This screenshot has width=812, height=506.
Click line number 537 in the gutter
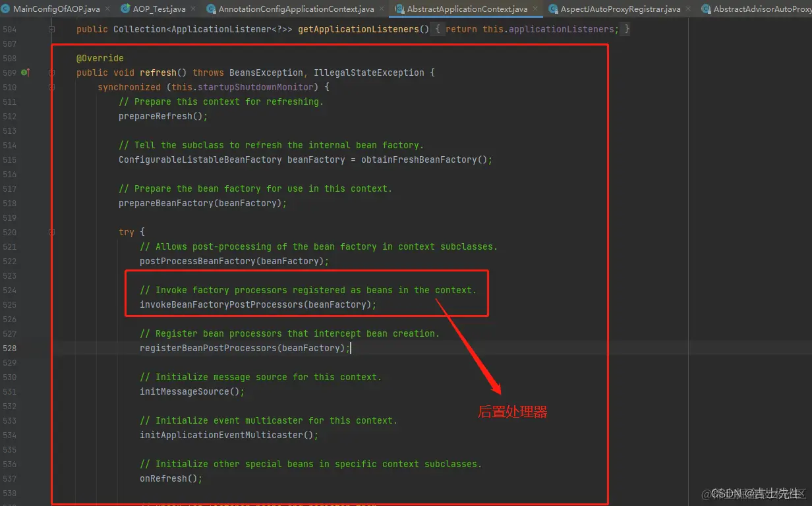(x=9, y=479)
